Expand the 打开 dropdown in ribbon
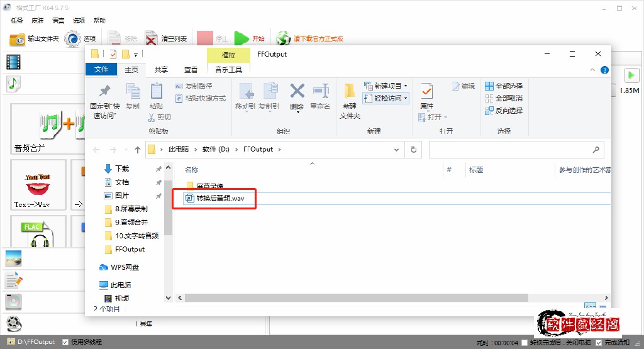The height and width of the screenshot is (349, 644). (446, 118)
